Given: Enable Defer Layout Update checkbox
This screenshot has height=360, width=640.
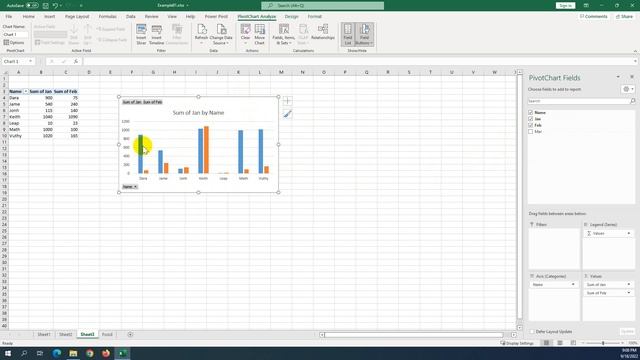Looking at the screenshot, I should (x=532, y=331).
